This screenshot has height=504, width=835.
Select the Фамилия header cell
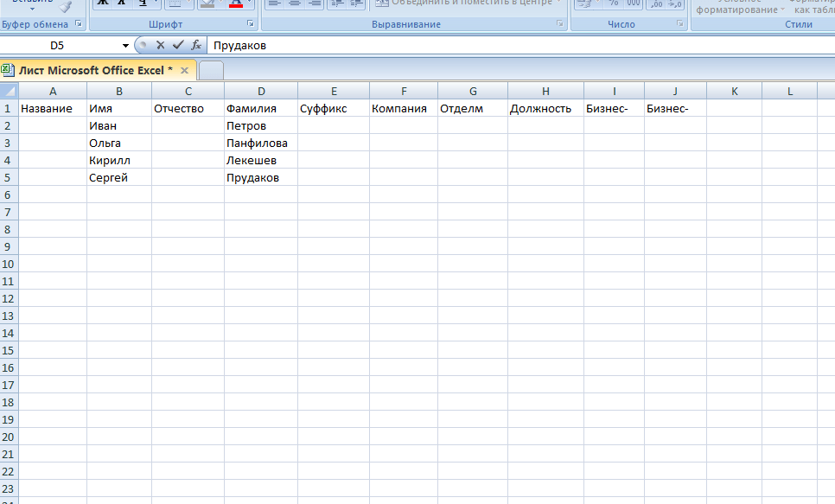(x=261, y=108)
